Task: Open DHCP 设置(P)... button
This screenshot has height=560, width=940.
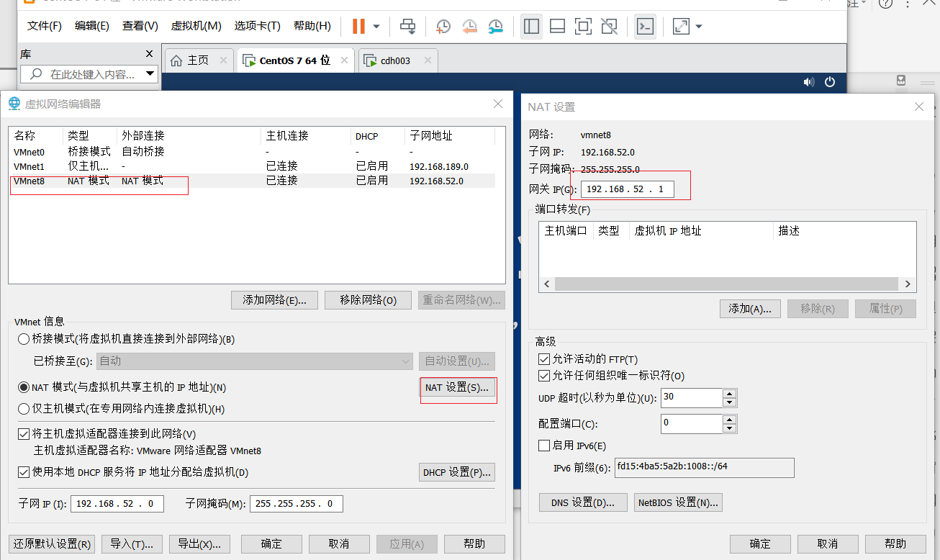Action: (x=457, y=472)
